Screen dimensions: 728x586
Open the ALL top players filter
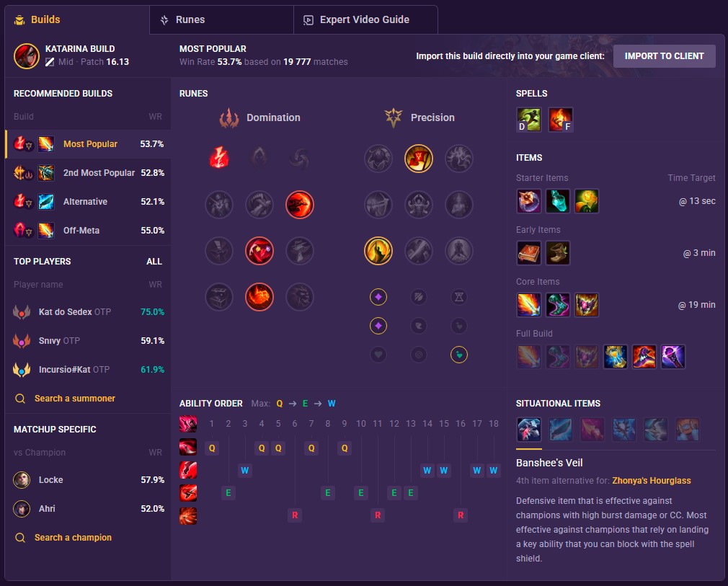(154, 262)
